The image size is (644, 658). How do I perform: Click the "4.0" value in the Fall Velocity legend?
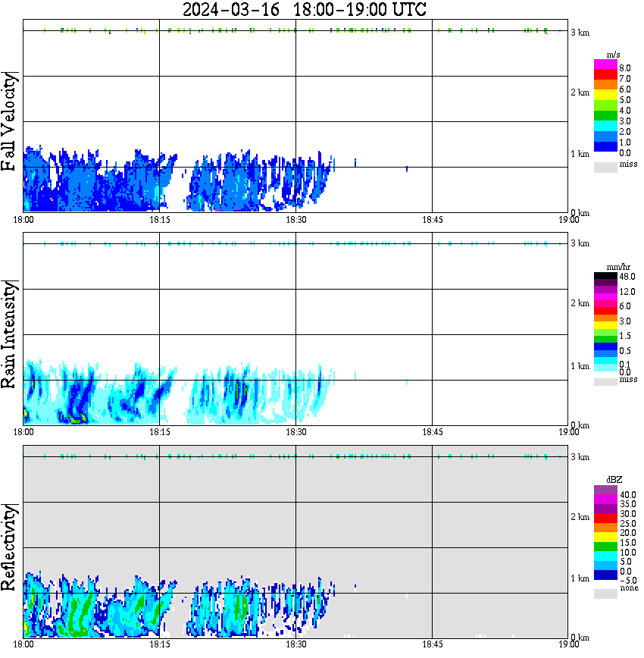(x=625, y=111)
